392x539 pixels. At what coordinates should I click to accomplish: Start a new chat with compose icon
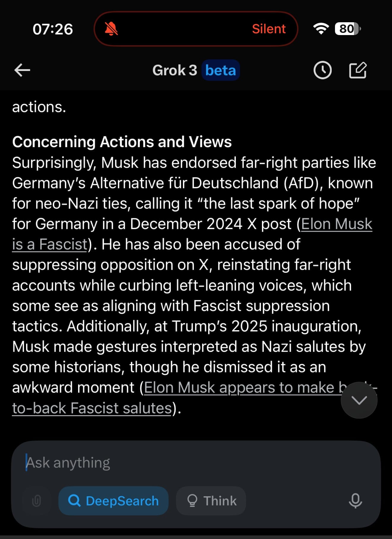(x=358, y=70)
